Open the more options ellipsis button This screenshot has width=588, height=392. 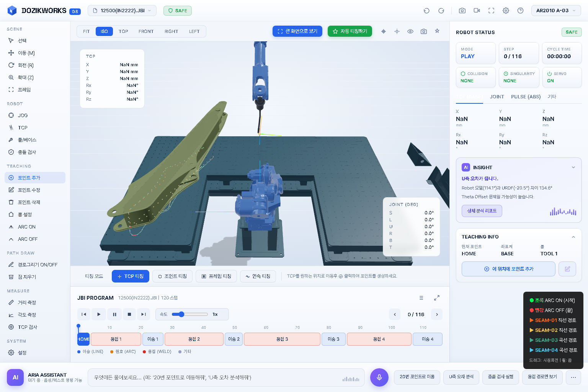coord(573,377)
